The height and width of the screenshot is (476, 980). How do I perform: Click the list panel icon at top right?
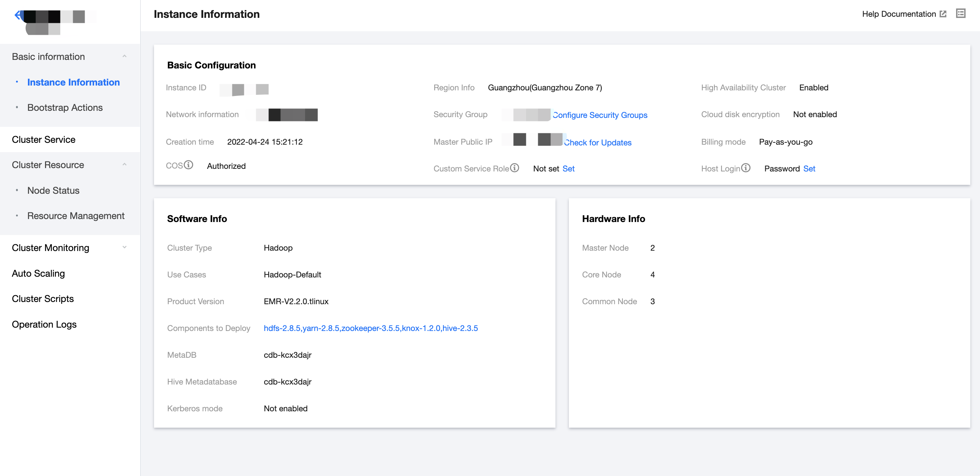pyautogui.click(x=960, y=14)
